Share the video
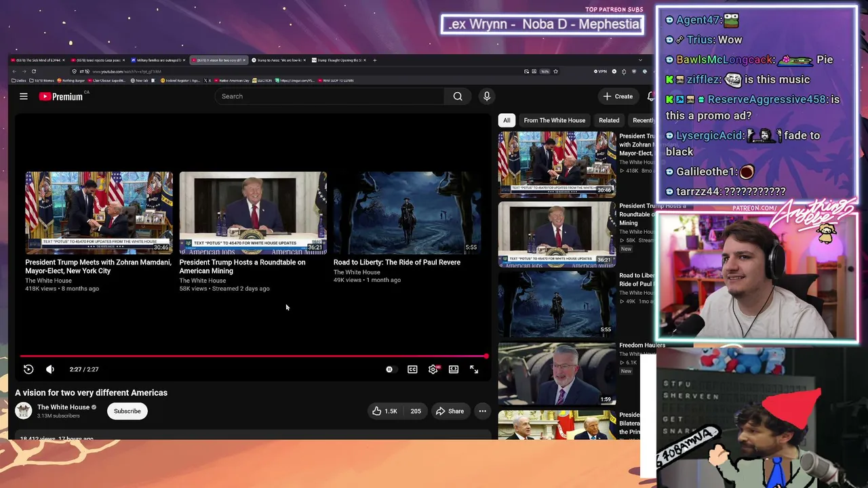Screen dimensions: 868x488 [x=450, y=411]
